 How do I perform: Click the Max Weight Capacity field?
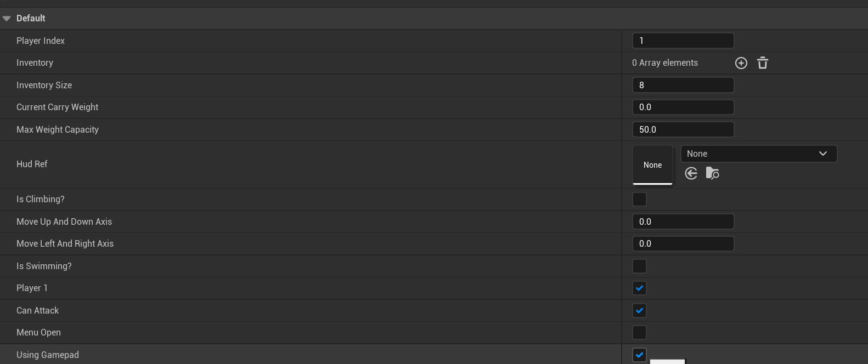click(683, 130)
